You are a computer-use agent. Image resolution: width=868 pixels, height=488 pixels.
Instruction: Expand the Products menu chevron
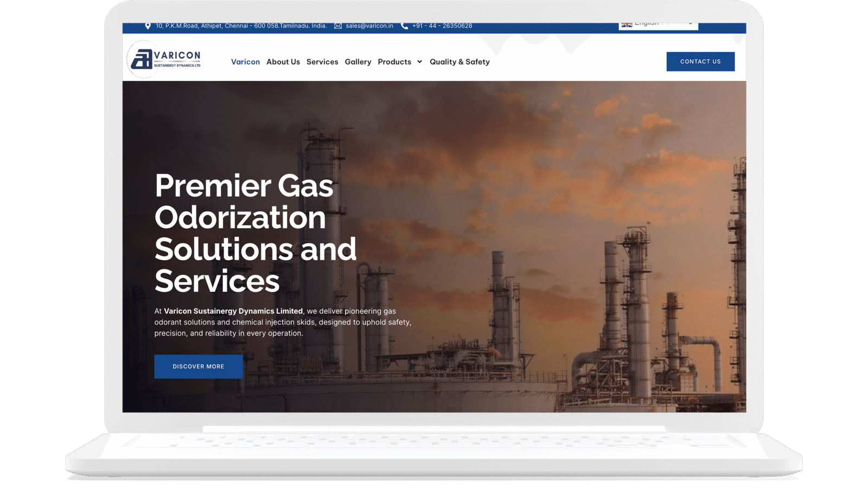click(419, 62)
